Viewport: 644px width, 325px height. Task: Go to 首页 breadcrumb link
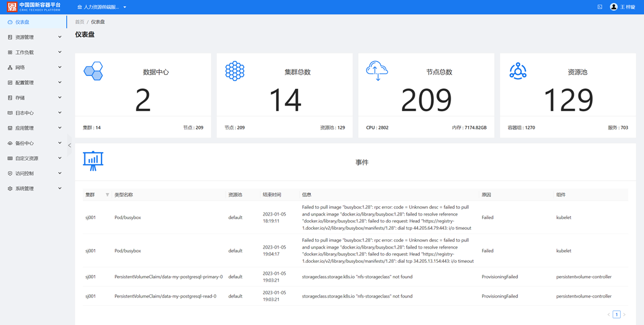pos(79,22)
